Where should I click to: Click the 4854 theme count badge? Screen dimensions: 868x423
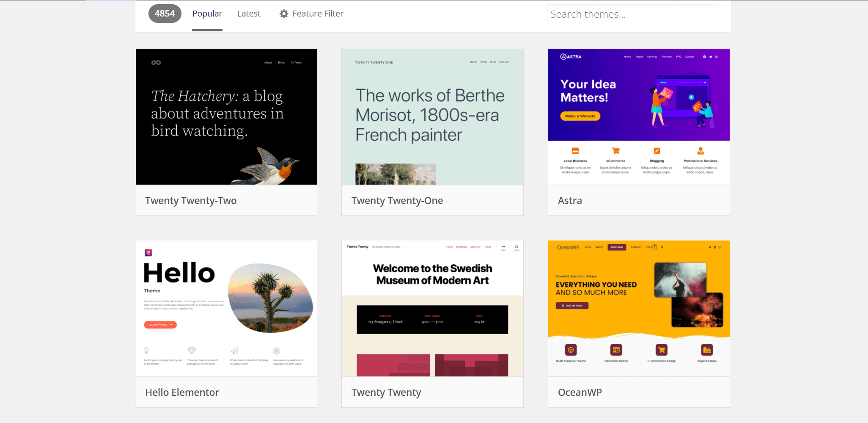pos(165,14)
